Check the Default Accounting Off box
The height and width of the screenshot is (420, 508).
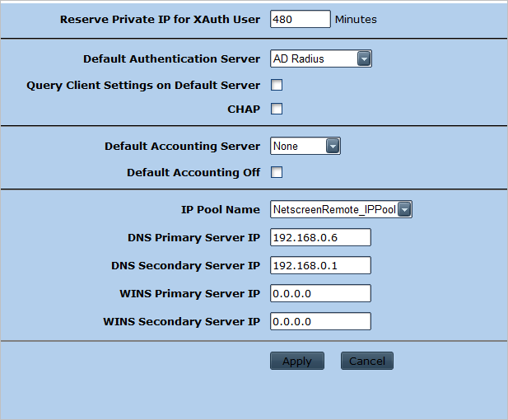(277, 172)
